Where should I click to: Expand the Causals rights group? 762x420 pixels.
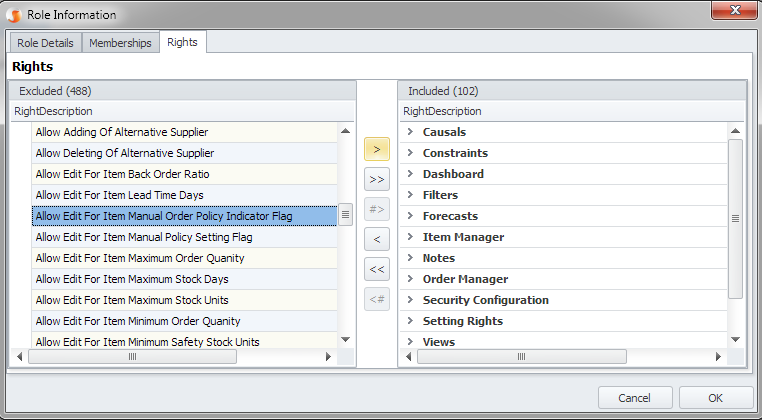410,132
